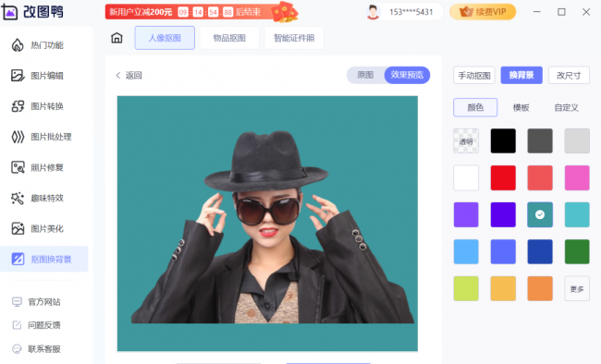Switch to 物品抠图 tab

(229, 38)
